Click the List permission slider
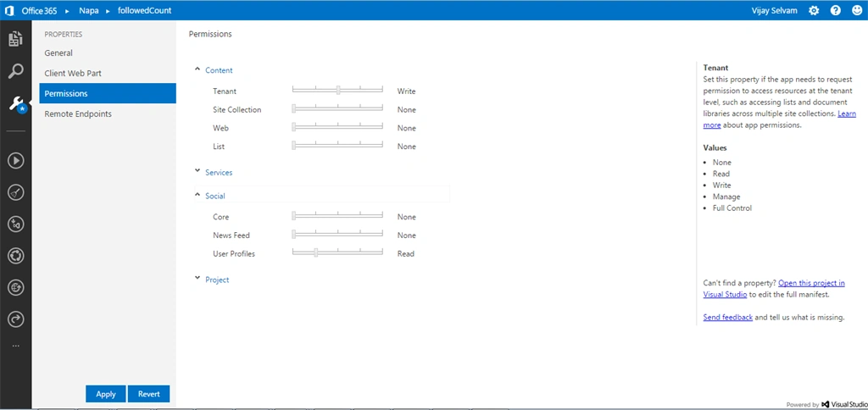 337,146
